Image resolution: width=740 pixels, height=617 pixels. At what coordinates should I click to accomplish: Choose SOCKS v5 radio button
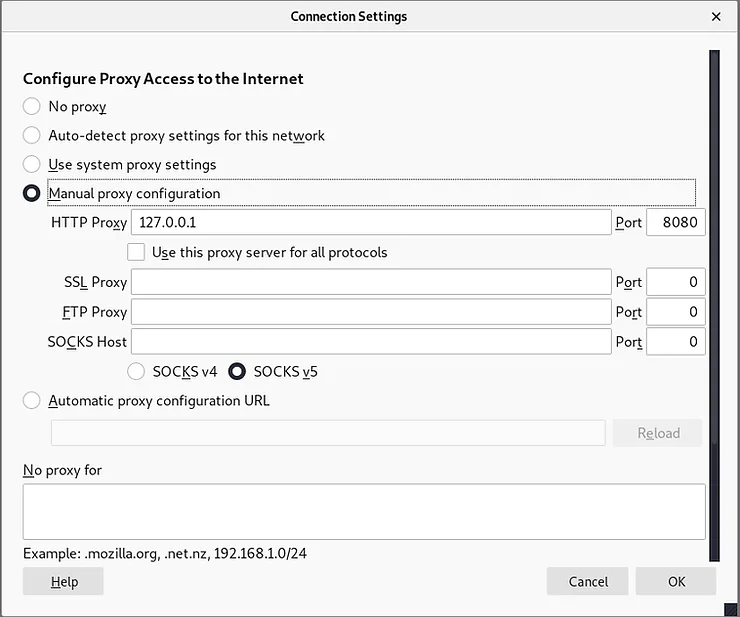click(x=237, y=372)
